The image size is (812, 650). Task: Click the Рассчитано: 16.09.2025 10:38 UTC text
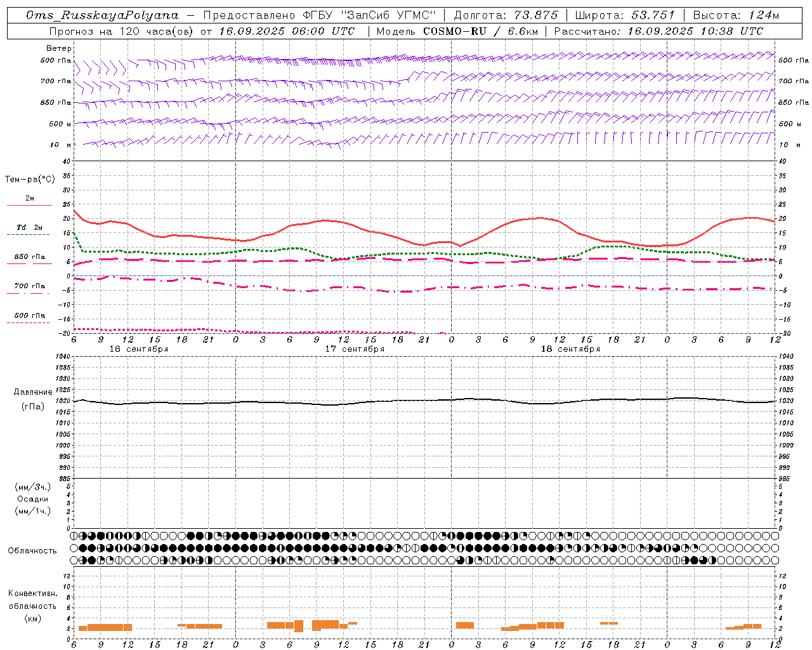658,31
